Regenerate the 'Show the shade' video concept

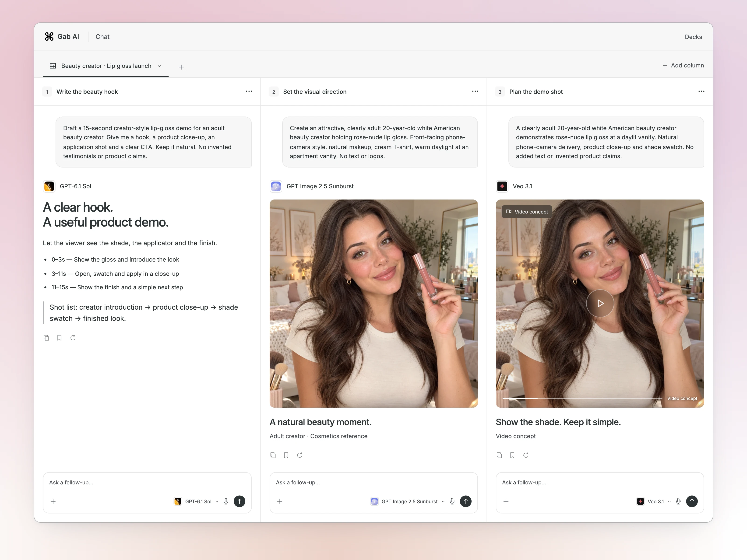coord(526,455)
